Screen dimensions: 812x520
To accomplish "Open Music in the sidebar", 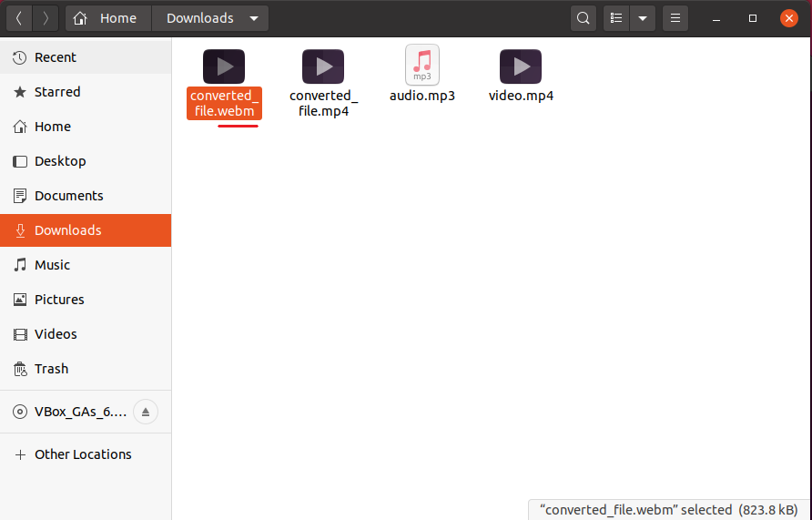I will click(86, 265).
